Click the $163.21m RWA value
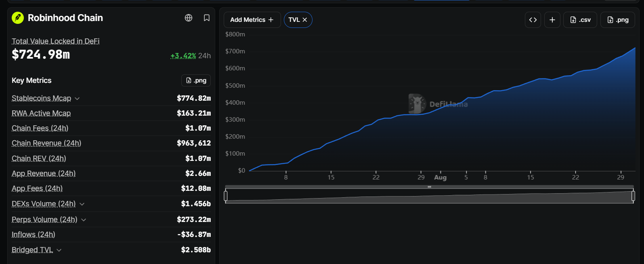644x264 pixels. [194, 113]
